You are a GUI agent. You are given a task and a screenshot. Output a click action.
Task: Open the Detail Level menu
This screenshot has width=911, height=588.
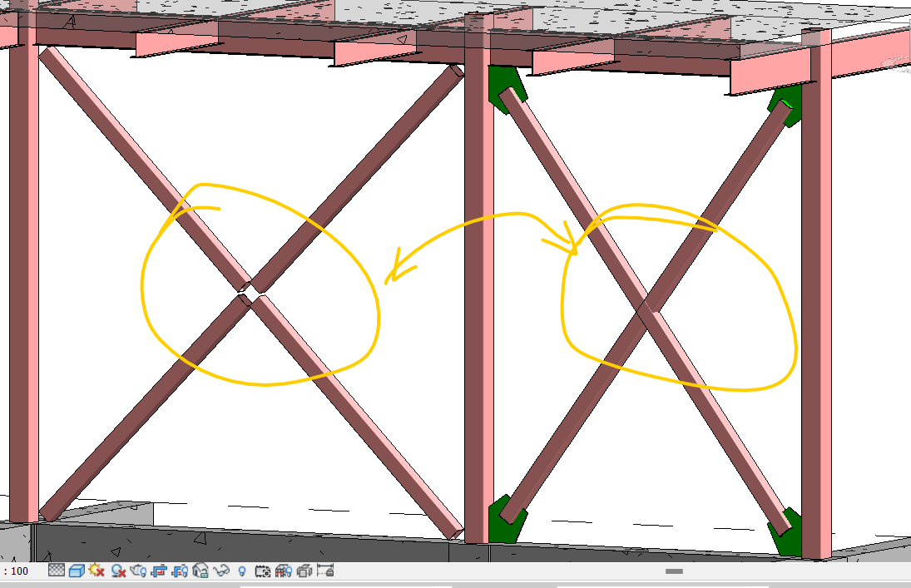click(56, 571)
